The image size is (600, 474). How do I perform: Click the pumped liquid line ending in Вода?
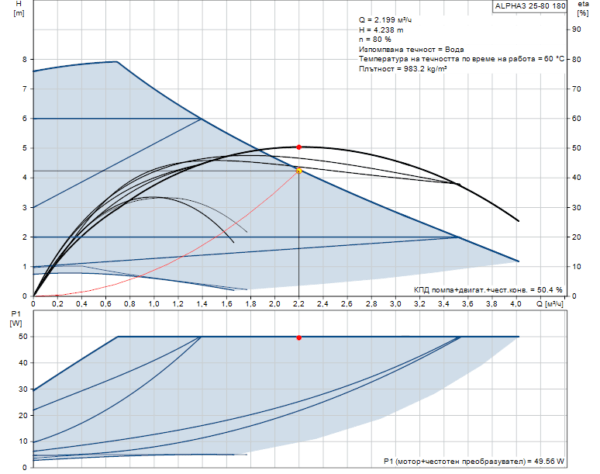(410, 50)
